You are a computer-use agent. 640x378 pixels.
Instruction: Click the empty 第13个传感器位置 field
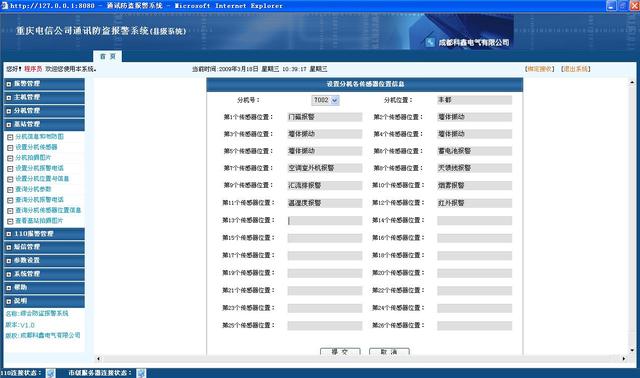tap(324, 220)
